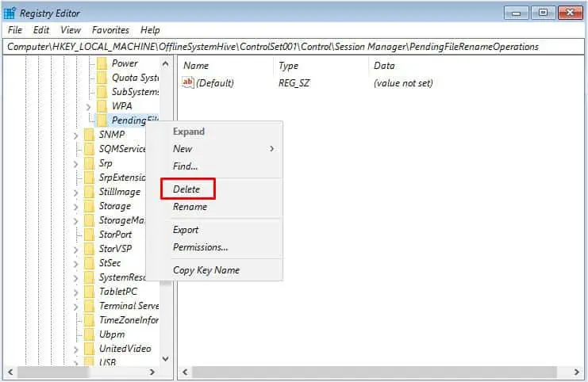Click the Quota System folder icon
588x382 pixels.
tap(102, 78)
